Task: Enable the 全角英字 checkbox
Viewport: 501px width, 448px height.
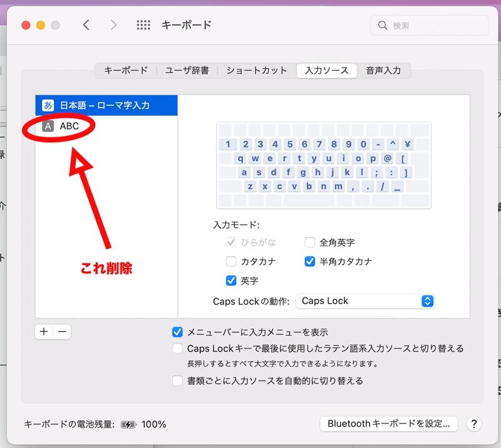Action: point(309,242)
